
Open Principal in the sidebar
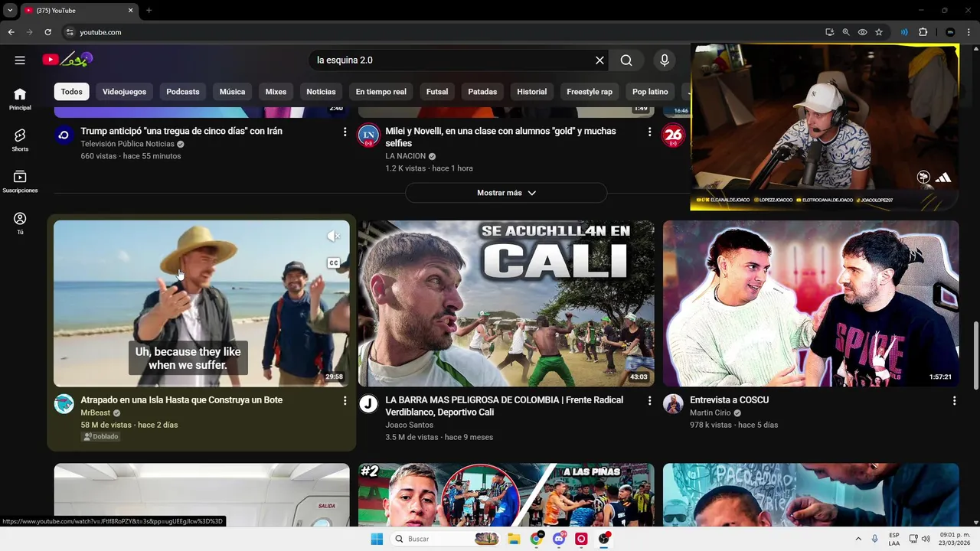pyautogui.click(x=20, y=99)
